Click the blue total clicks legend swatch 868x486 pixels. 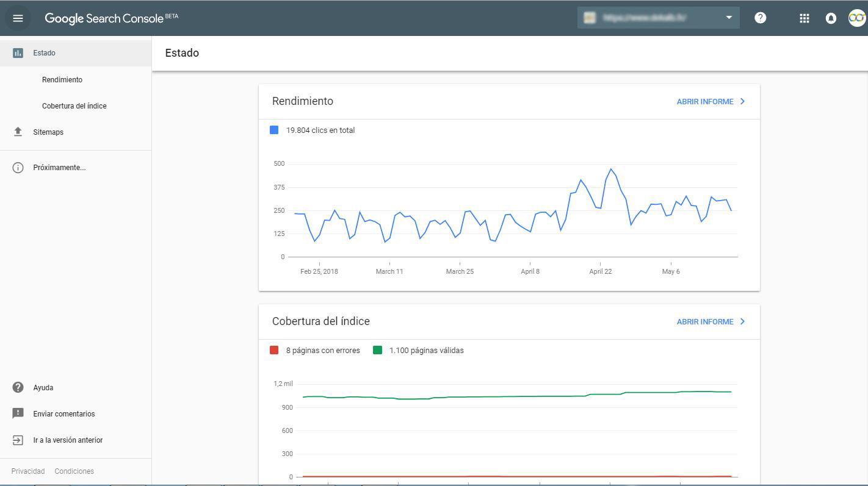pos(274,130)
